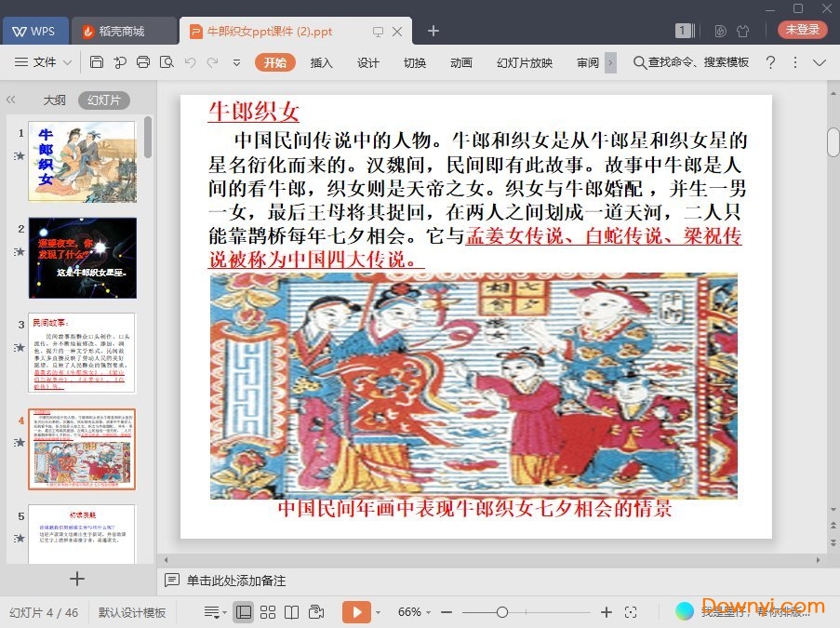Open the 文件 menu dropdown

[44, 62]
